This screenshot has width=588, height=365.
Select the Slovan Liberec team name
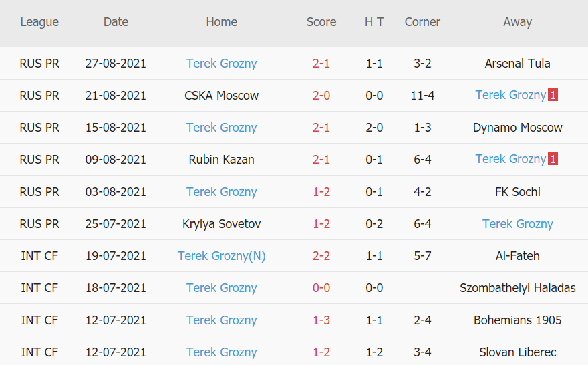(x=517, y=352)
